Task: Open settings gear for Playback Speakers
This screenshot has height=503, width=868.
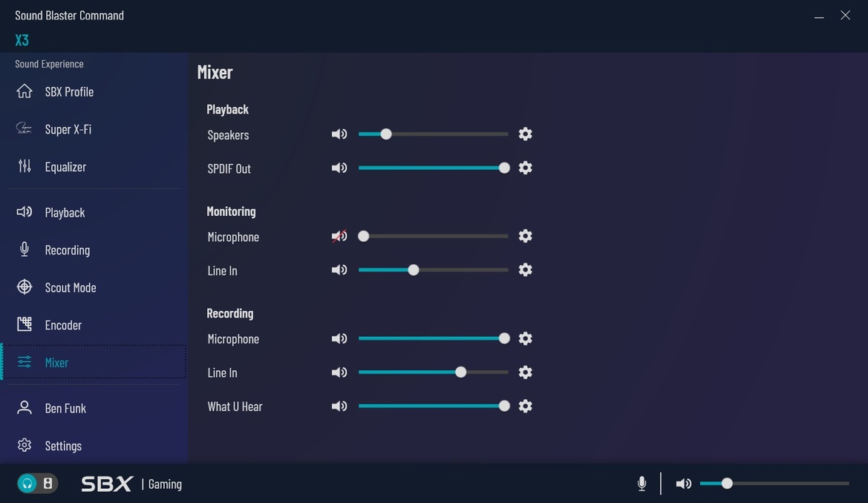Action: click(x=525, y=134)
